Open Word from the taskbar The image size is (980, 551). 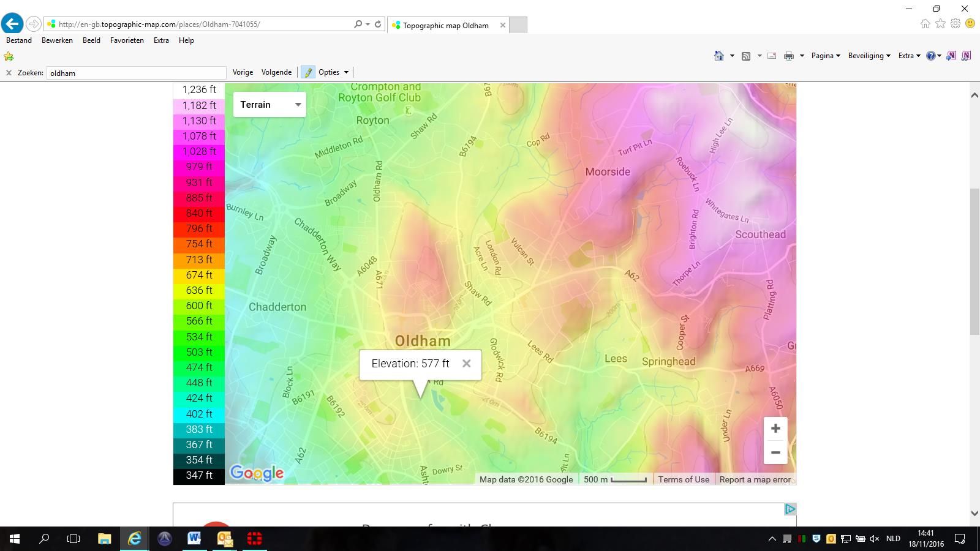point(194,539)
